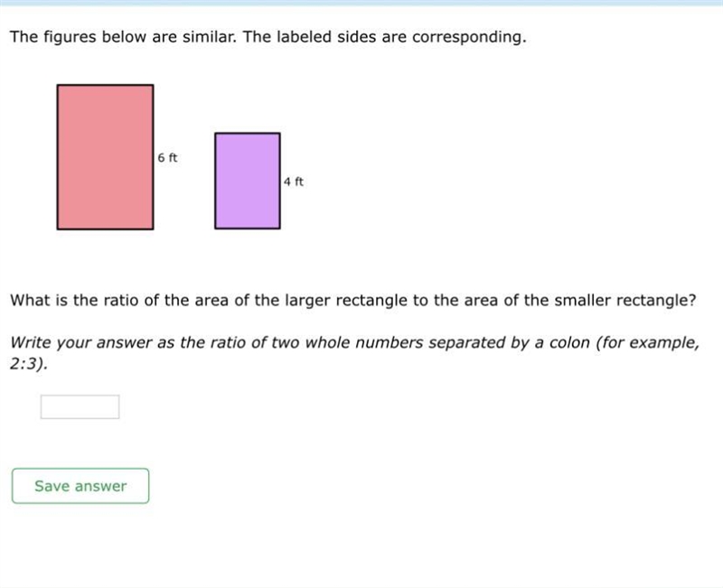Select the large pink rectangle figure
Screen dimensions: 723x588
click(105, 156)
